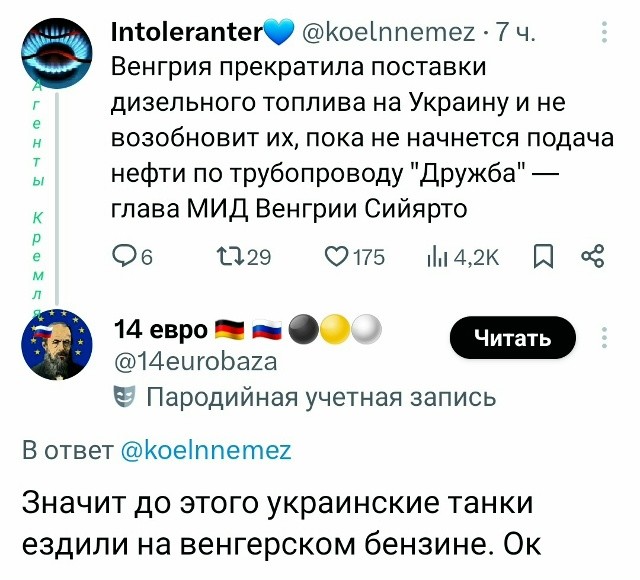Retweet the Intoleranter post

pos(232,256)
